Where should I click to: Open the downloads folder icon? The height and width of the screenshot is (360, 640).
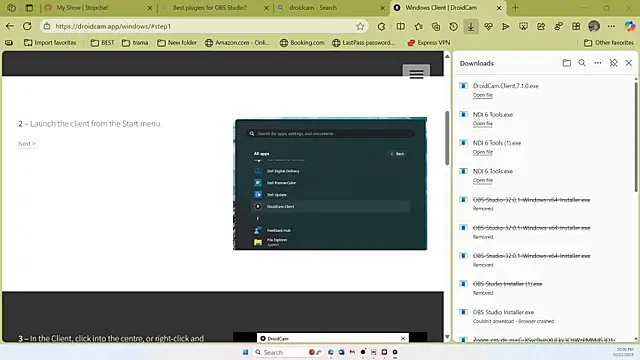click(x=567, y=63)
